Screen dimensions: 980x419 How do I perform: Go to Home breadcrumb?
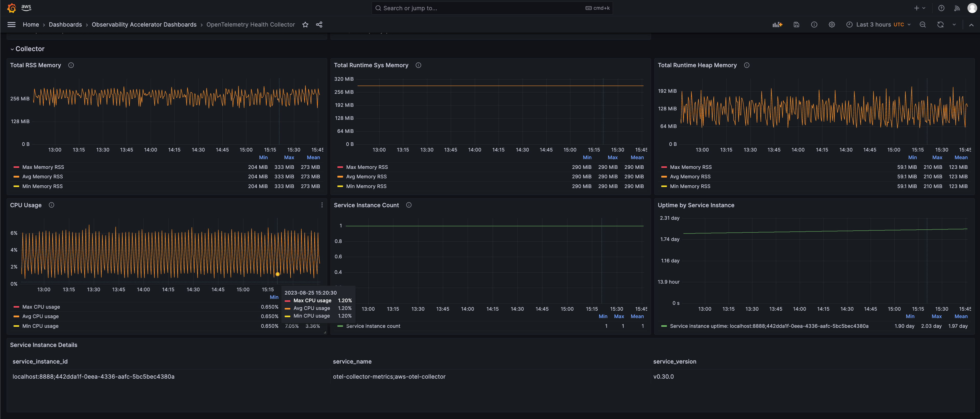(31, 25)
